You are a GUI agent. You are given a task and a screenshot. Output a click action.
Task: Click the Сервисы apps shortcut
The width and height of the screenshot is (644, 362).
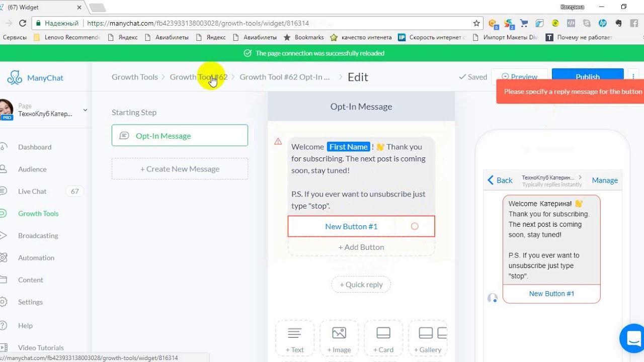pos(14,37)
